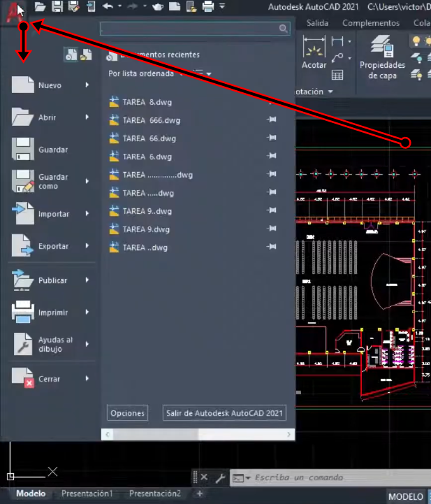Open Propiedades de capa layer properties
The image size is (431, 504).
(382, 57)
